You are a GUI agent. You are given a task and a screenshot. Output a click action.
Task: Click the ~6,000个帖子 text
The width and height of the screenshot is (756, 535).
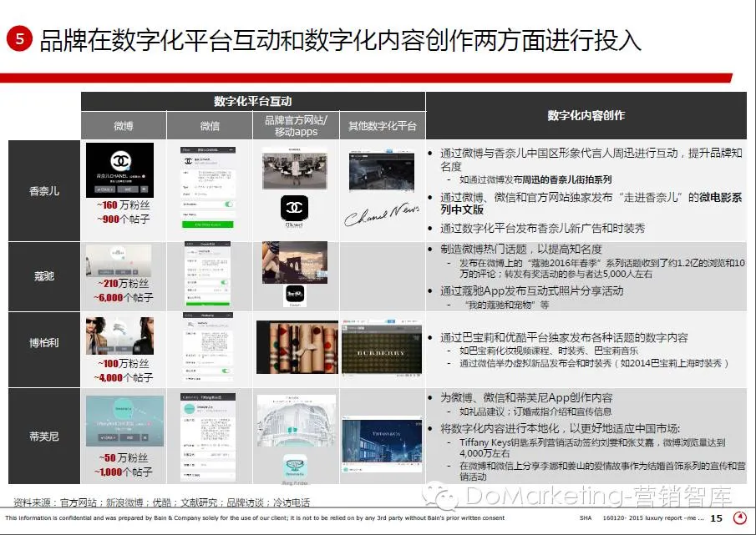point(124,298)
